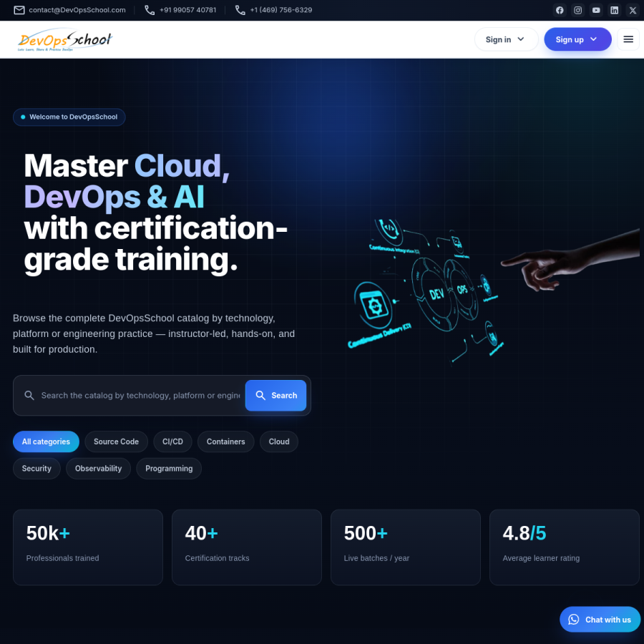Click the +1 (469) 756-6329 phone link
Image resolution: width=644 pixels, height=644 pixels.
(x=281, y=10)
